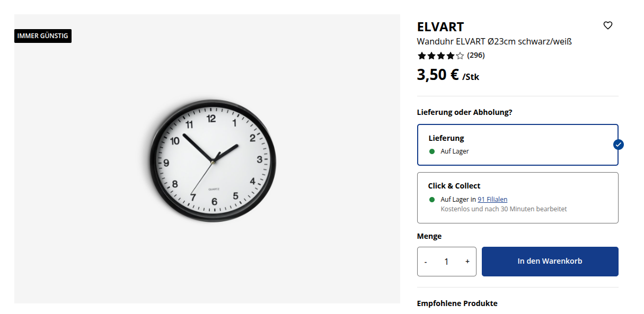The image size is (644, 314).
Task: Click the green dot beside Auf Lager
Action: click(x=432, y=151)
